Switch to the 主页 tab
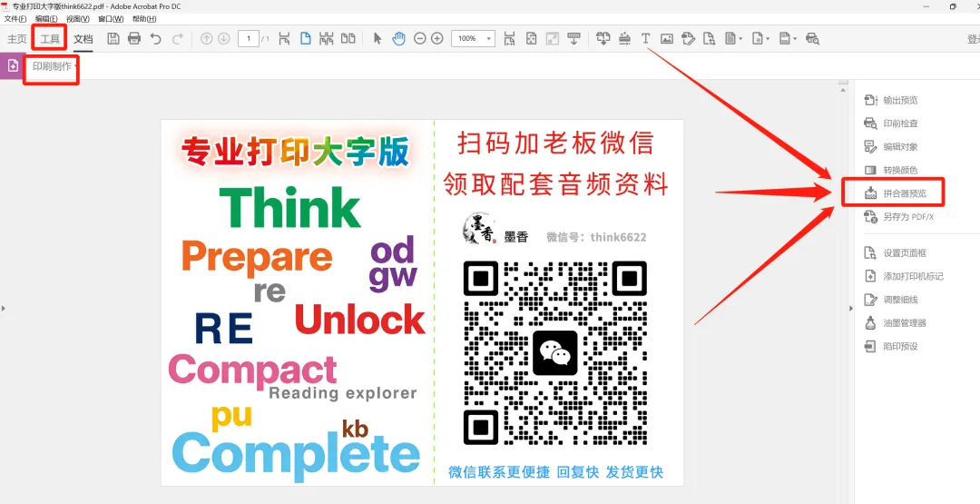 (17, 39)
